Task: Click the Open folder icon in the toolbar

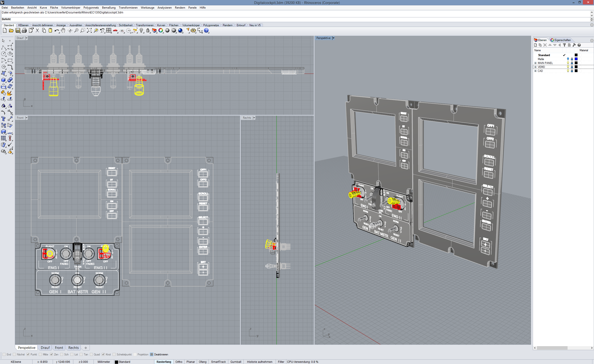Action: 11,31
